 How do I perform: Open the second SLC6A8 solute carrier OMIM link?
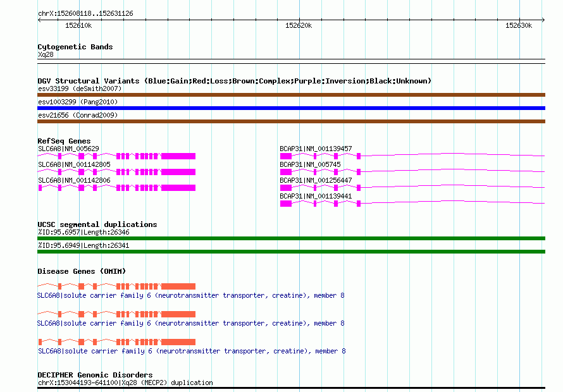pyautogui.click(x=190, y=323)
